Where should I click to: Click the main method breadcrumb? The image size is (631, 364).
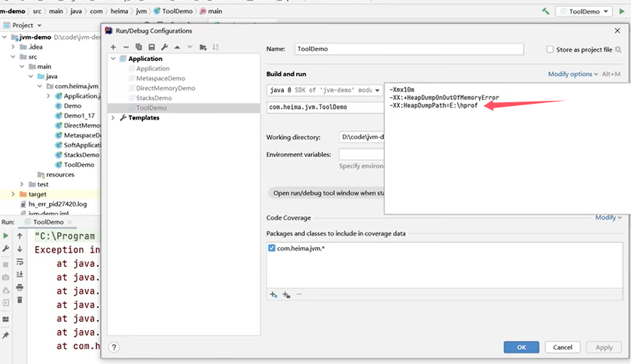tap(212, 11)
